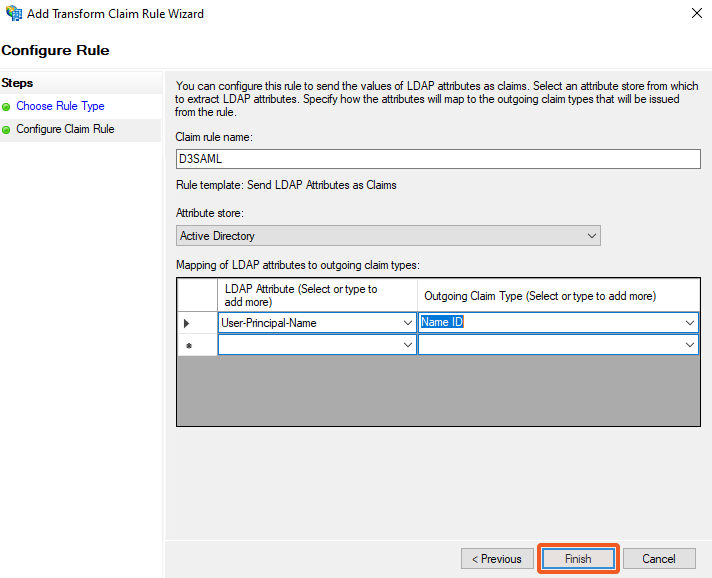Open the Choose Rule Type step
The height and width of the screenshot is (578, 712).
click(60, 106)
